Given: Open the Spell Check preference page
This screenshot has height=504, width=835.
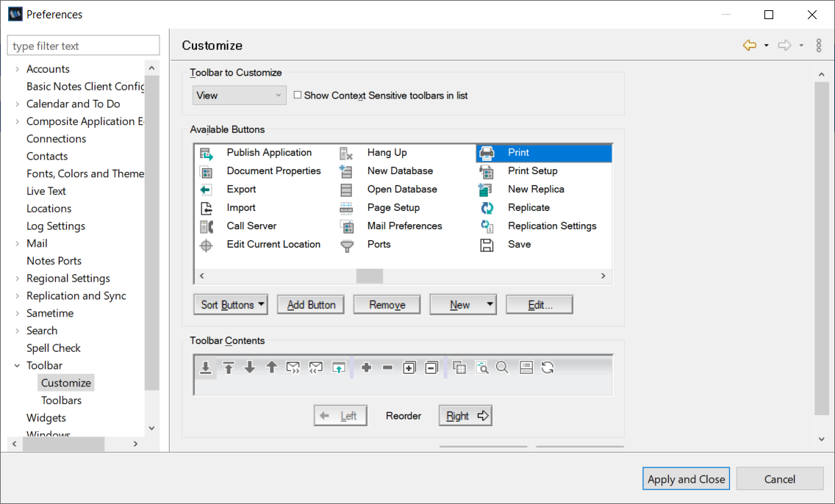Looking at the screenshot, I should pos(53,348).
